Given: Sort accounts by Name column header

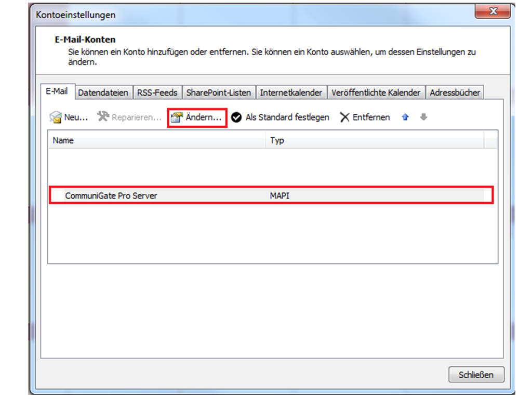Looking at the screenshot, I should click(x=156, y=140).
